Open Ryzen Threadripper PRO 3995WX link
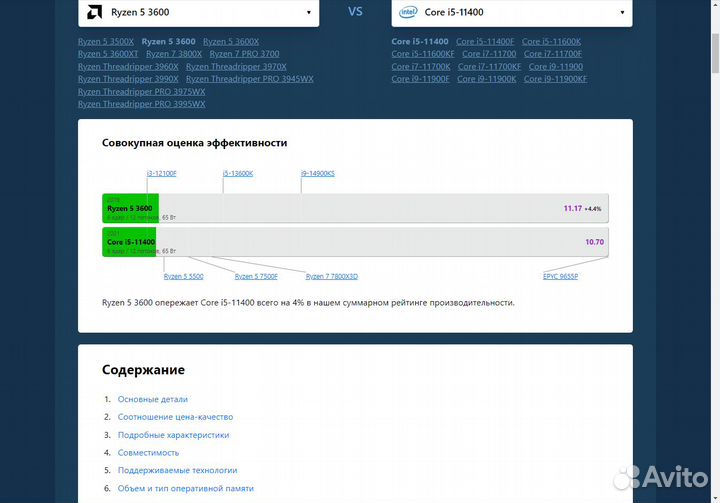720x503 pixels. point(141,104)
